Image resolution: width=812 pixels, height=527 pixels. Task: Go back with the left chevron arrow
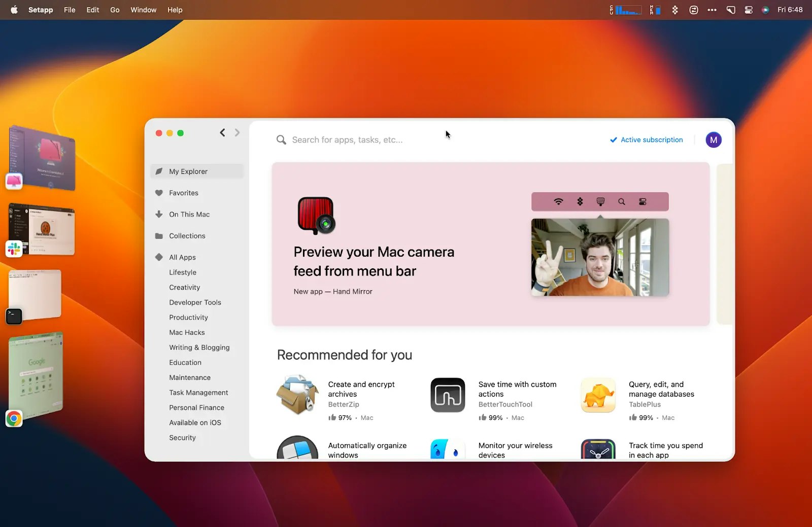pos(222,133)
